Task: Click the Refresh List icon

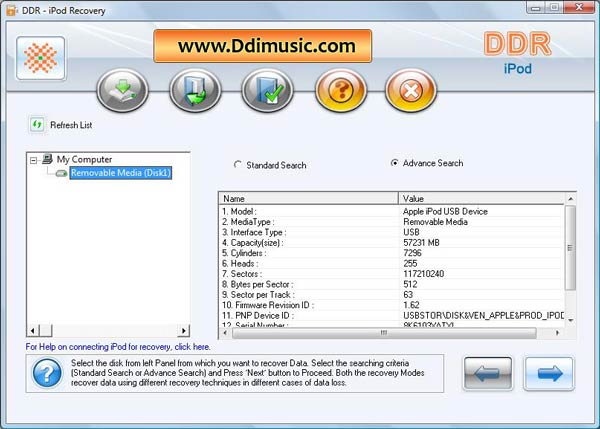Action: (x=37, y=124)
